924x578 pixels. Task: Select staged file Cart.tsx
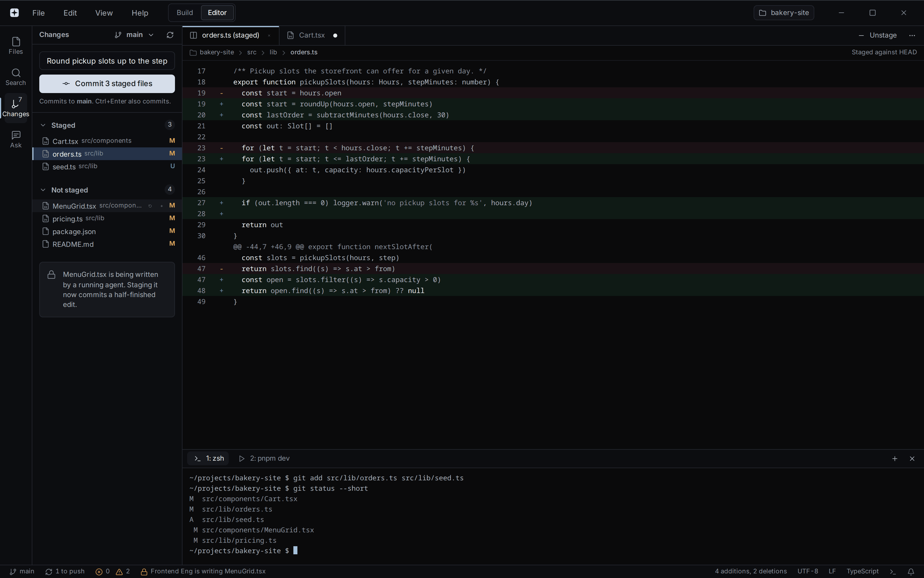(x=107, y=141)
